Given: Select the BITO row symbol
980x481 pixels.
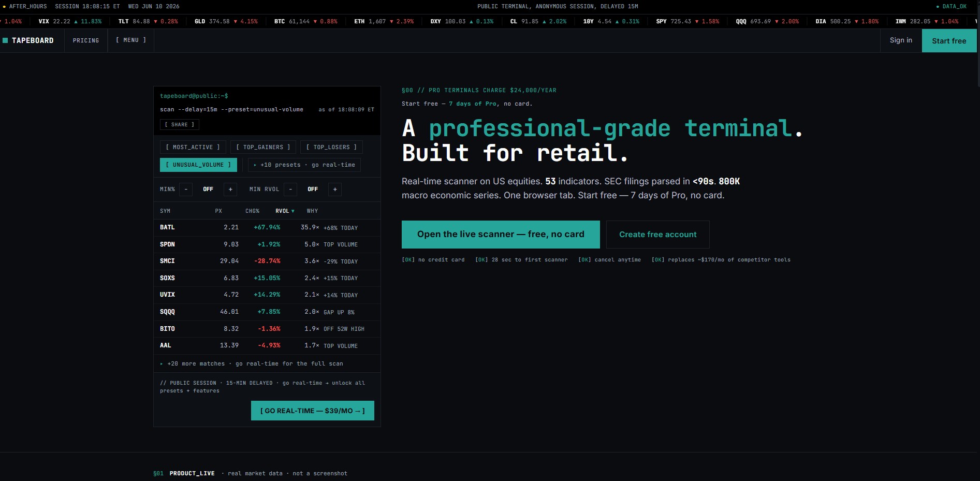Looking at the screenshot, I should pyautogui.click(x=167, y=329).
